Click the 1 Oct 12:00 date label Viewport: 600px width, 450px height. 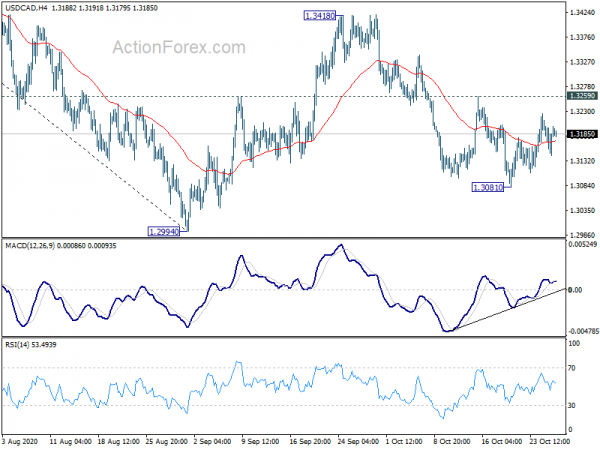tap(404, 441)
